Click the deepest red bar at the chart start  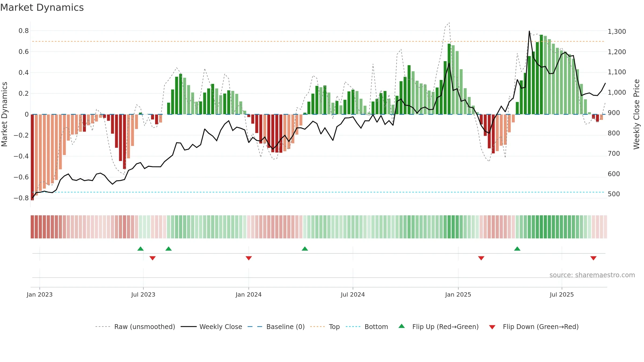(x=32, y=157)
